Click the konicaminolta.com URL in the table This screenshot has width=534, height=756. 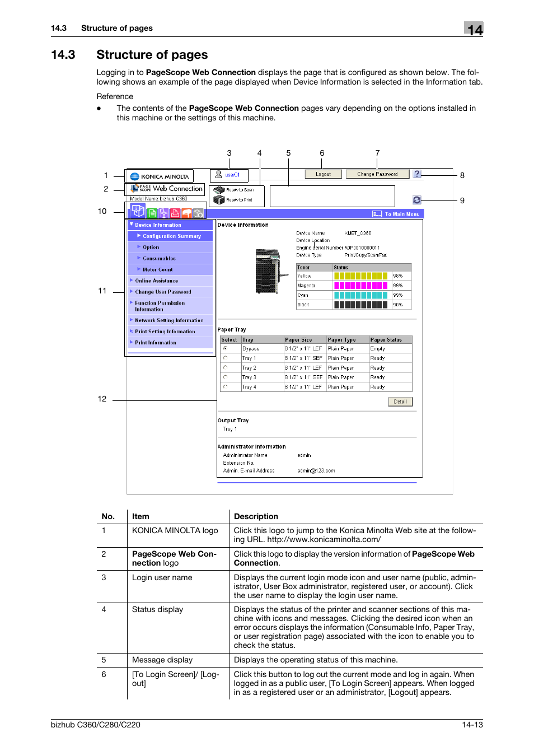pyautogui.click(x=324, y=539)
